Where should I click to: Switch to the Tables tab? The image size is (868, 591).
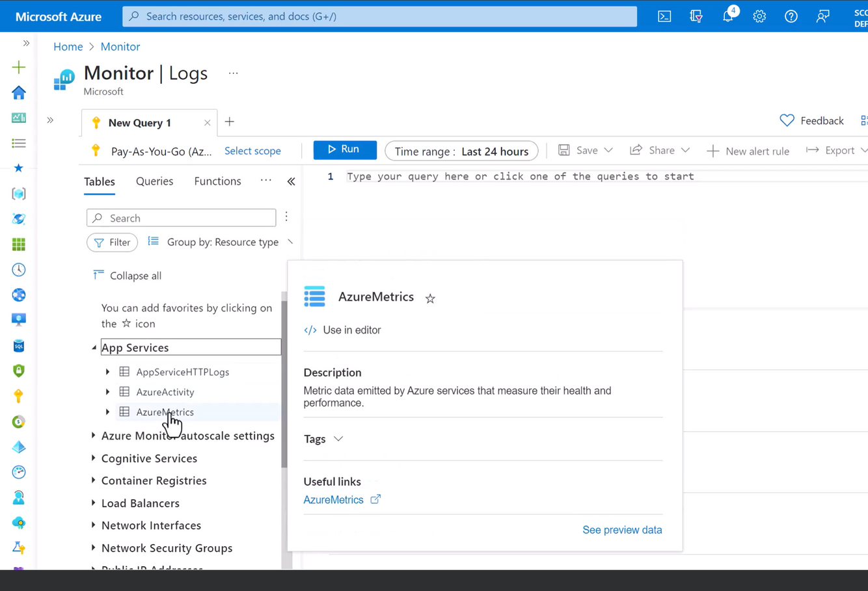pos(100,181)
